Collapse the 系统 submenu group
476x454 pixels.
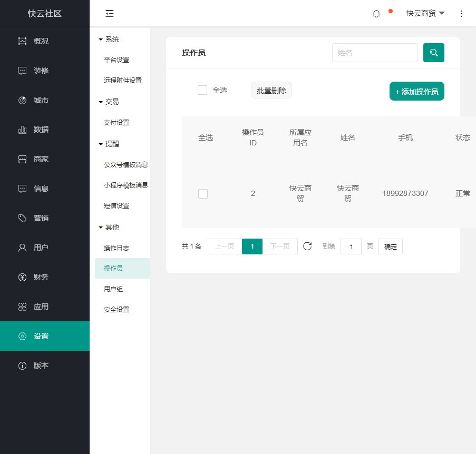[109, 40]
